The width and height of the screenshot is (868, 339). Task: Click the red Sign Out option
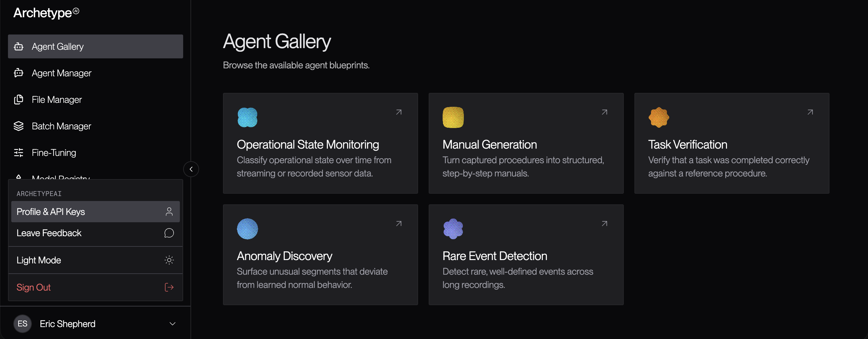point(95,287)
